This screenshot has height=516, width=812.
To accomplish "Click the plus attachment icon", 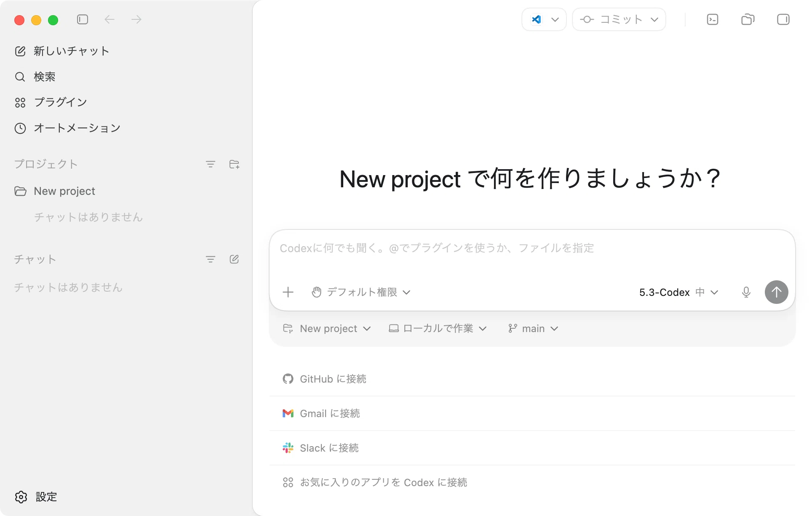I will [288, 292].
